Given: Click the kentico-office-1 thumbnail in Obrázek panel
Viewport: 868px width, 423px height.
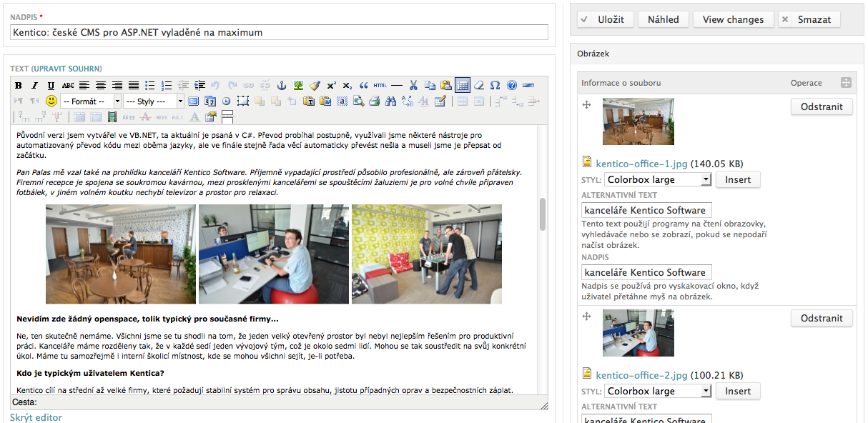Looking at the screenshot, I should pyautogui.click(x=638, y=121).
